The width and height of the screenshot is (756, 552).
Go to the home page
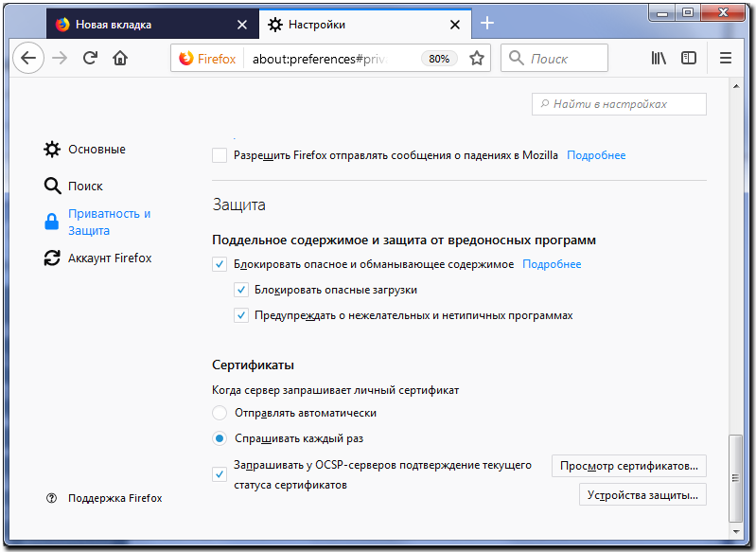point(120,58)
